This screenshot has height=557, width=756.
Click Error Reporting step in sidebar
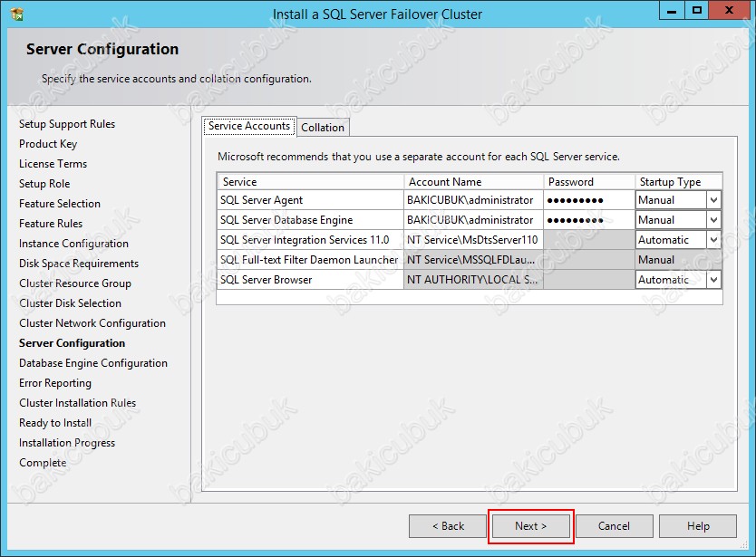coord(55,383)
